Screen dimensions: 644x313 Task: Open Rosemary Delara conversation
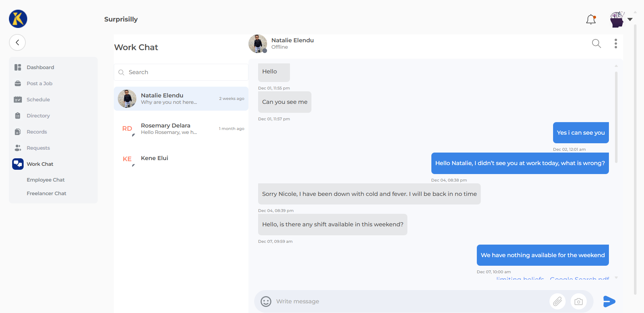[x=181, y=129]
